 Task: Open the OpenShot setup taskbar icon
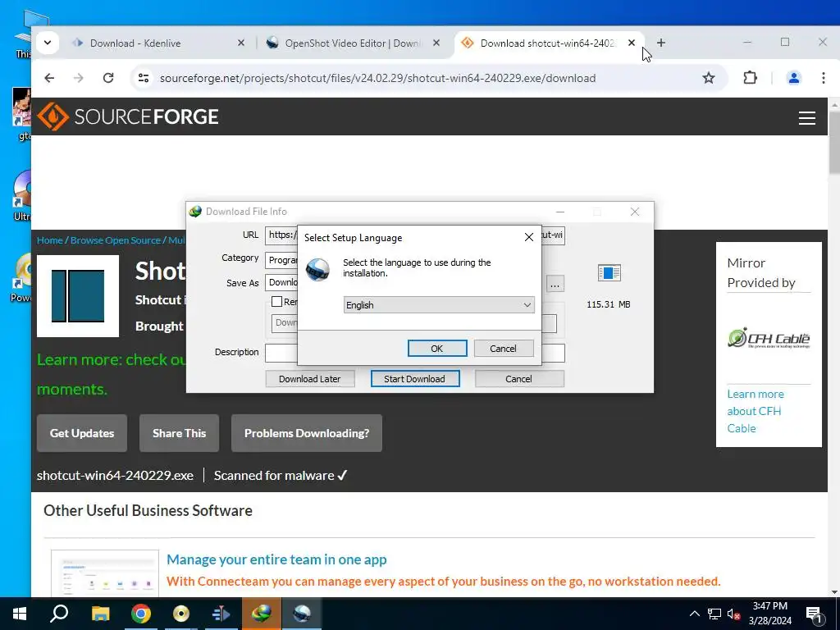point(302,614)
